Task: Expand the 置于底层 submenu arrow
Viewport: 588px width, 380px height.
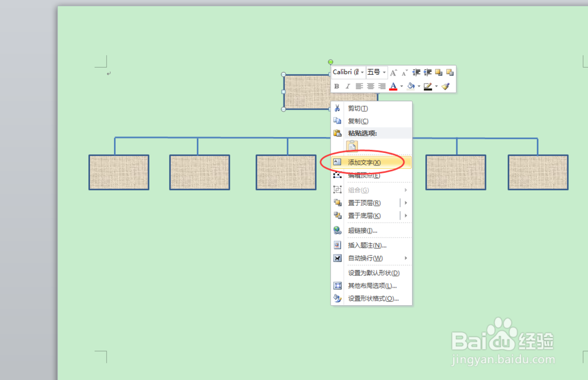Action: coord(406,215)
